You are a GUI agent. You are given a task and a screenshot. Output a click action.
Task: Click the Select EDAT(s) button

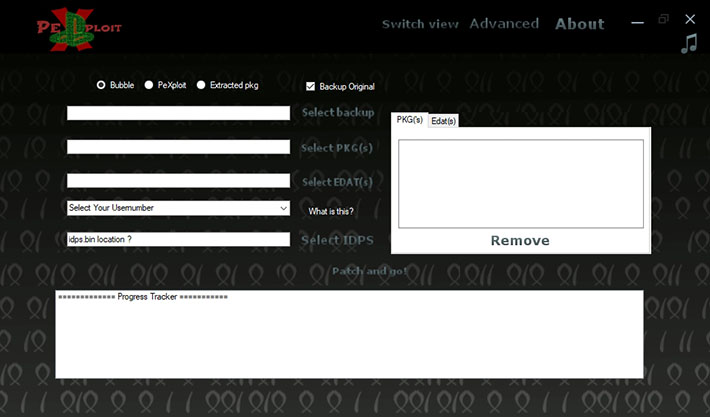click(337, 182)
